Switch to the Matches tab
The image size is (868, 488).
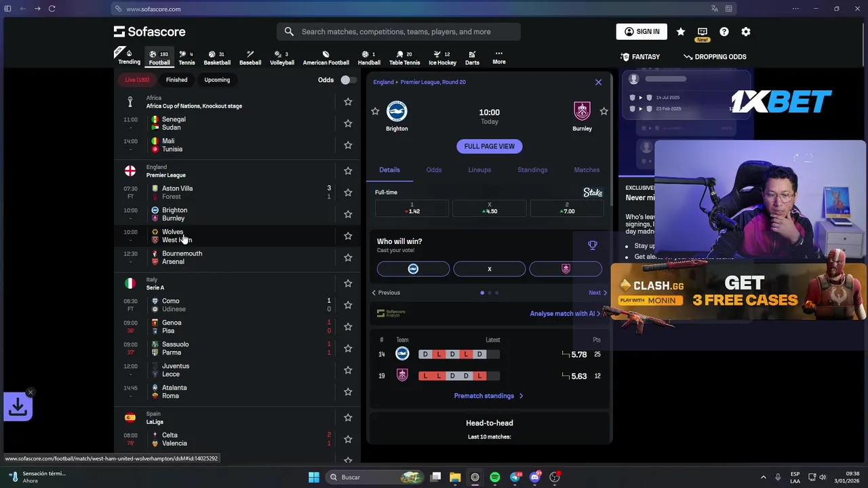point(587,170)
